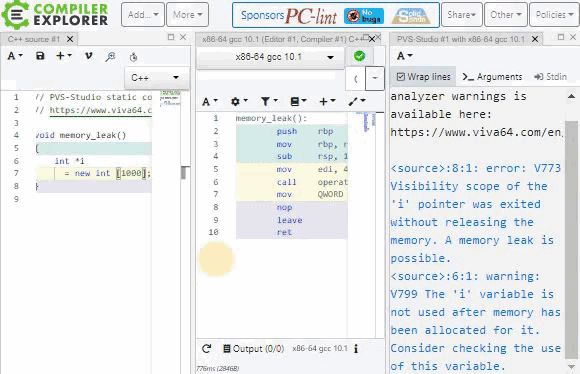The width and height of the screenshot is (580, 374).
Task: Save the source file icon
Action: [x=40, y=56]
